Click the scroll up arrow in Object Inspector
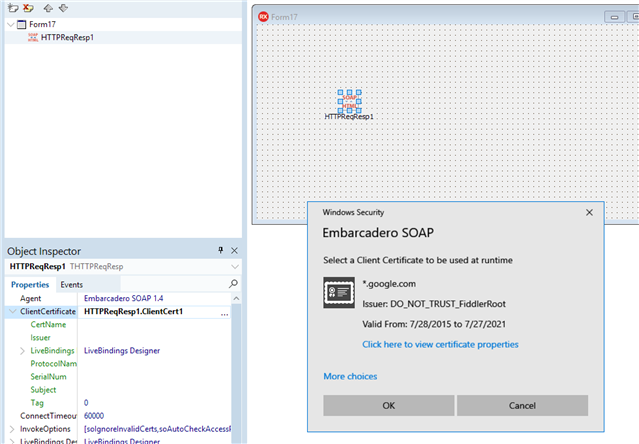The height and width of the screenshot is (444, 639). click(x=236, y=299)
